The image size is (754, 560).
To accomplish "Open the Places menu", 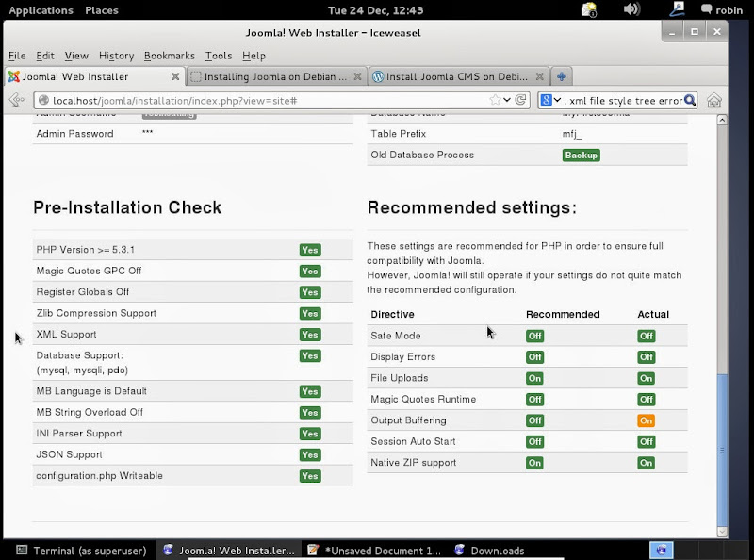I will pyautogui.click(x=102, y=10).
